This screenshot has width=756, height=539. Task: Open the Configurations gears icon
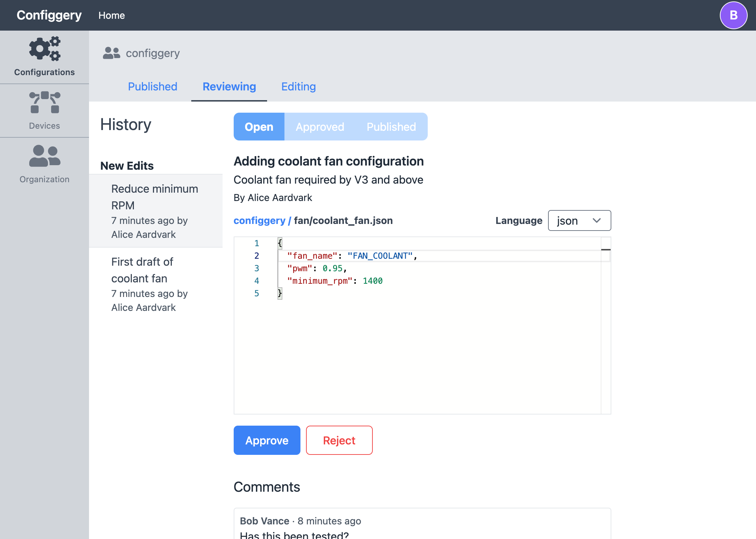pyautogui.click(x=45, y=49)
